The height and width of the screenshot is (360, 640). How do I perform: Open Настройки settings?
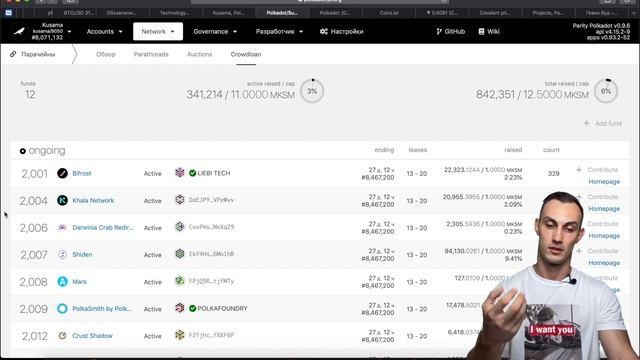tap(342, 31)
